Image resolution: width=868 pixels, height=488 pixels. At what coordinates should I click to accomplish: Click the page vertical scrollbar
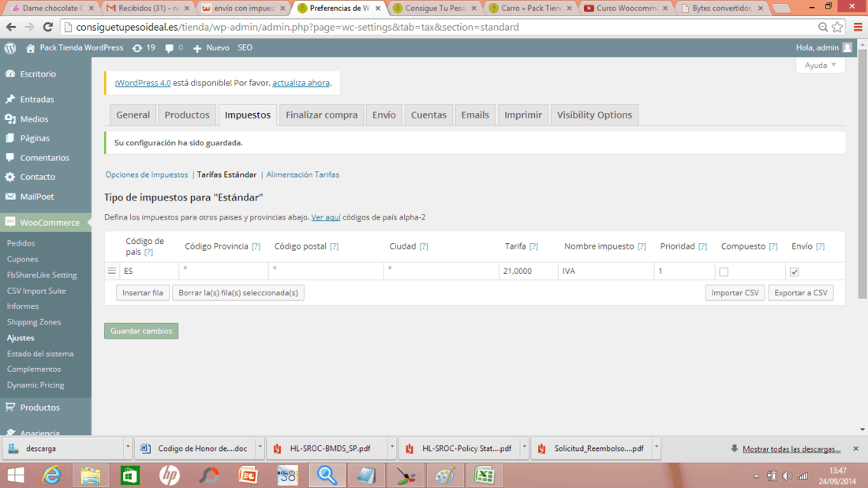tap(862, 175)
